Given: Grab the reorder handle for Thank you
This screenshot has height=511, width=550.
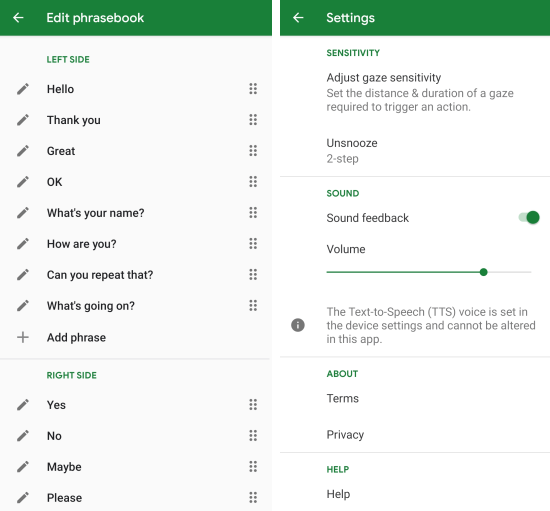Looking at the screenshot, I should 253,120.
